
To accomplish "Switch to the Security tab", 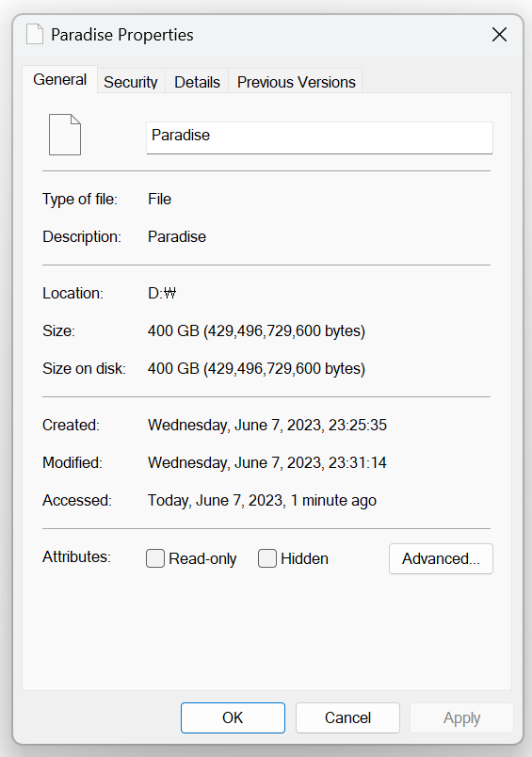I will [x=131, y=82].
